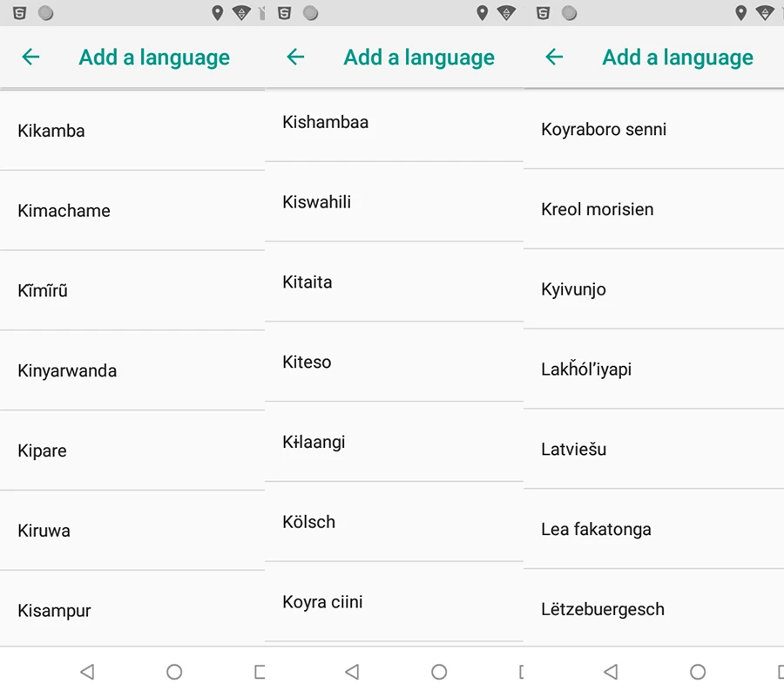Pick Latviešu language entry
Viewport: 784px width, 698px height.
coord(653,449)
